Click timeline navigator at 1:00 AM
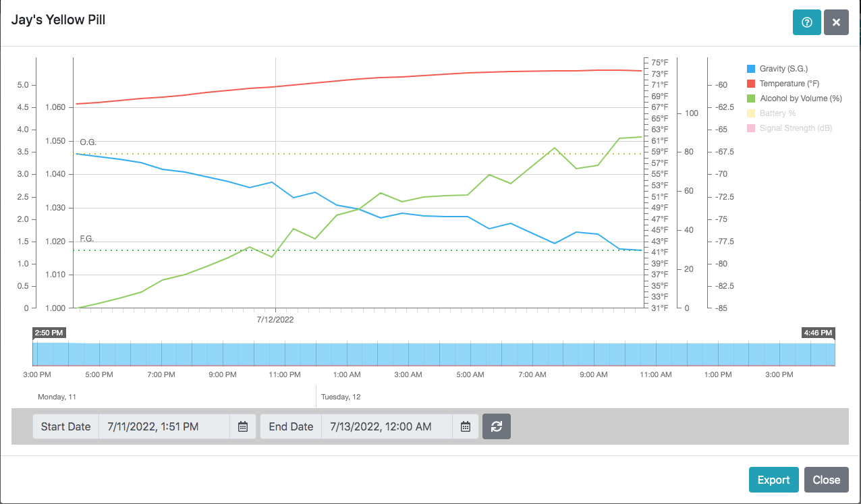 point(347,354)
